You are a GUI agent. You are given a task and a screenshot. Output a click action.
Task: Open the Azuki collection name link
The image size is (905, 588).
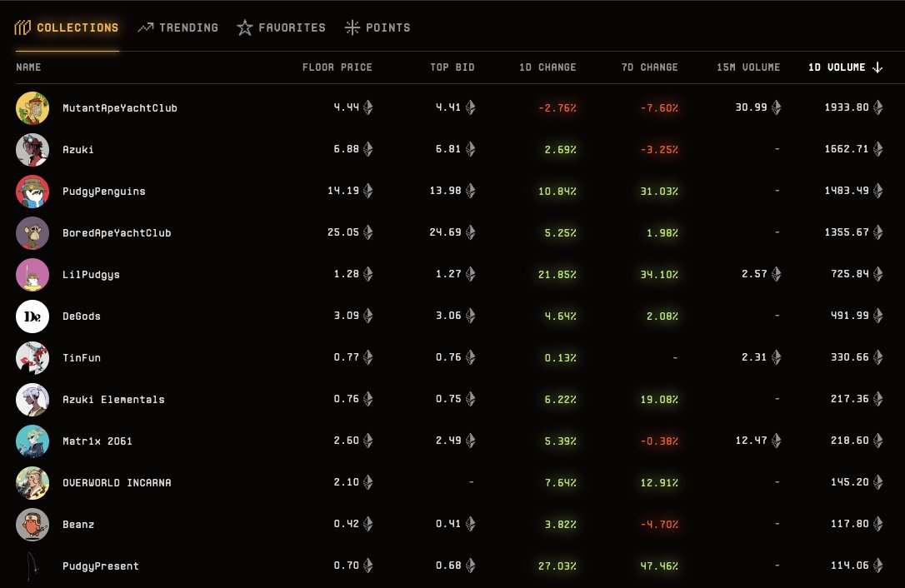pos(78,149)
